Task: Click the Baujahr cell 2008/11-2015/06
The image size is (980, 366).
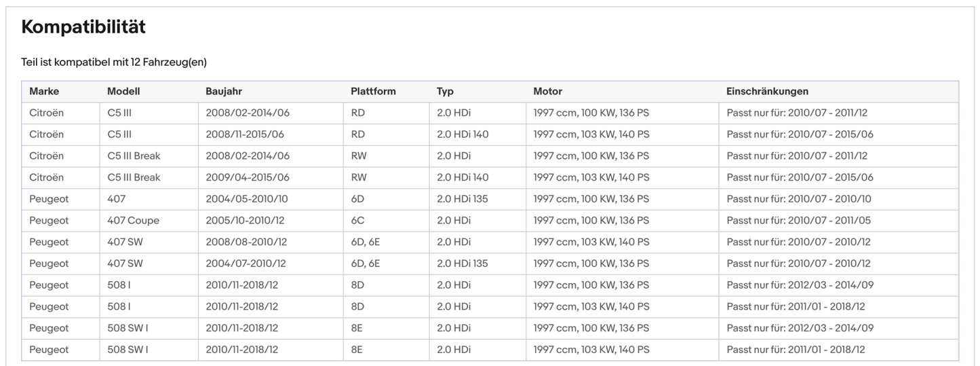Action: (245, 134)
